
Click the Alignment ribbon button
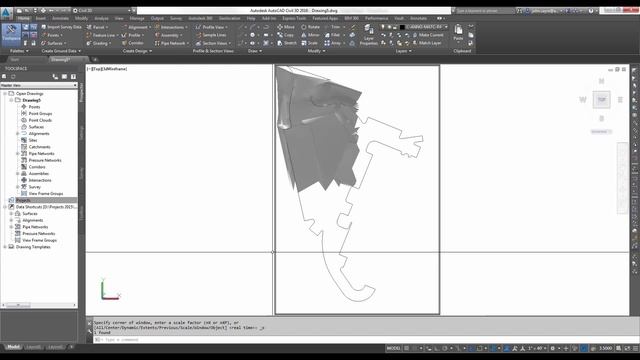tap(136, 27)
